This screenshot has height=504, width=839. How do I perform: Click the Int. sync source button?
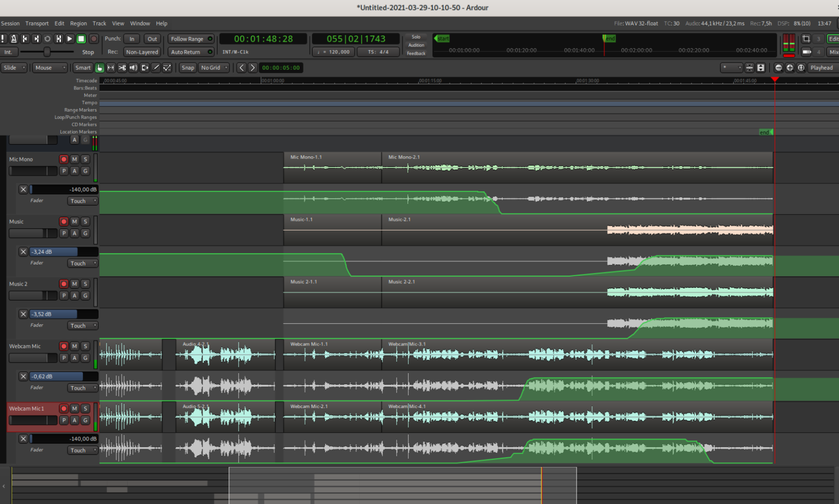(8, 52)
